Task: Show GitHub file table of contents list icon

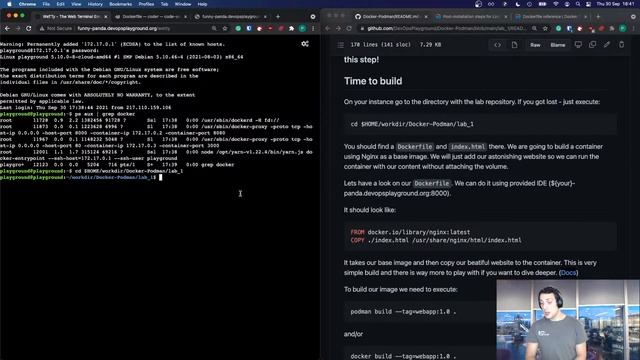Action: tap(341, 45)
